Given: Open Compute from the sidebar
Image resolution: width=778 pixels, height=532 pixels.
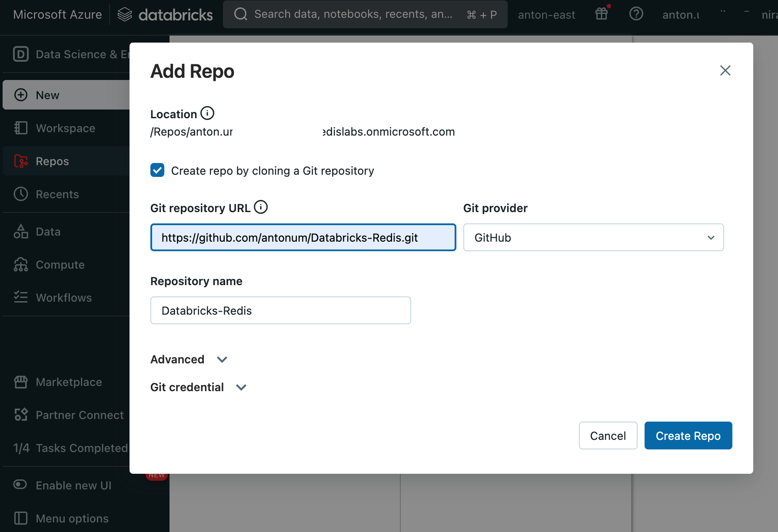Looking at the screenshot, I should tap(66, 264).
